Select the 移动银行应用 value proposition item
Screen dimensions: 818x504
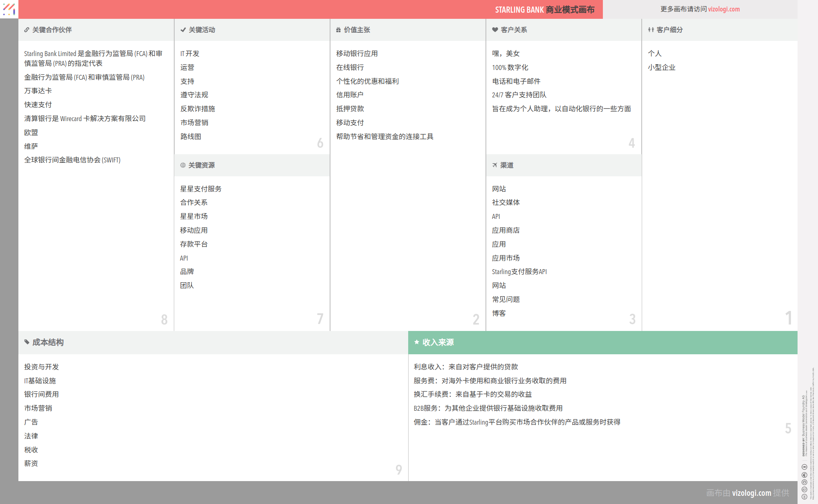357,54
